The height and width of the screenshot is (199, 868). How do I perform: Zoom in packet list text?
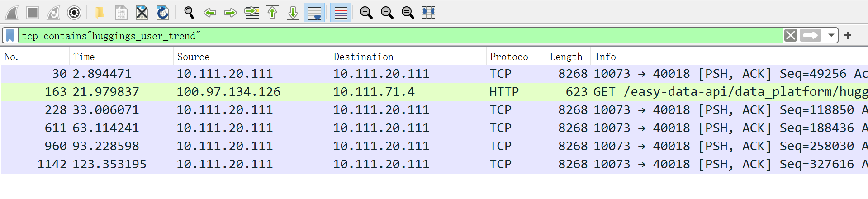(366, 13)
